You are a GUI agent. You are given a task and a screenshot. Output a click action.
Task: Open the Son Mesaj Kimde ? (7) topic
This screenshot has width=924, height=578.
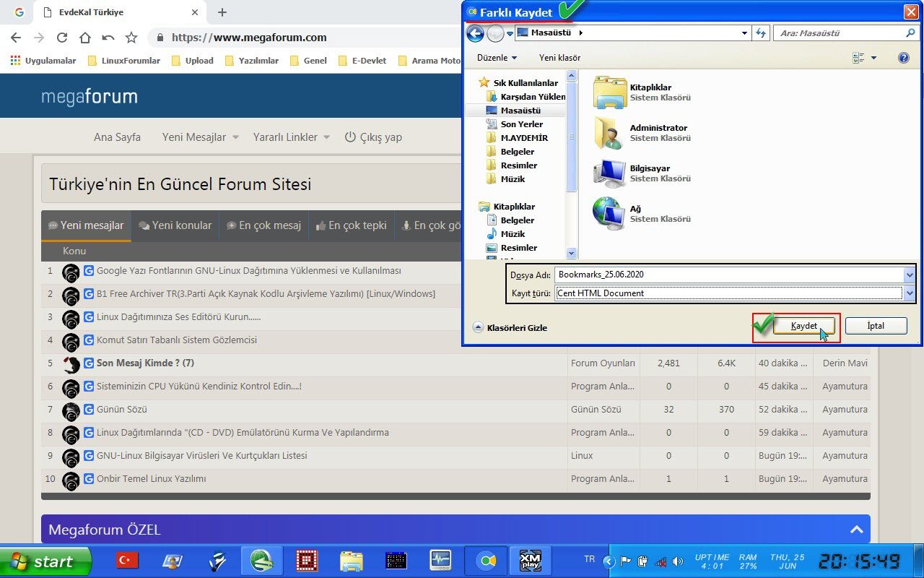point(145,363)
